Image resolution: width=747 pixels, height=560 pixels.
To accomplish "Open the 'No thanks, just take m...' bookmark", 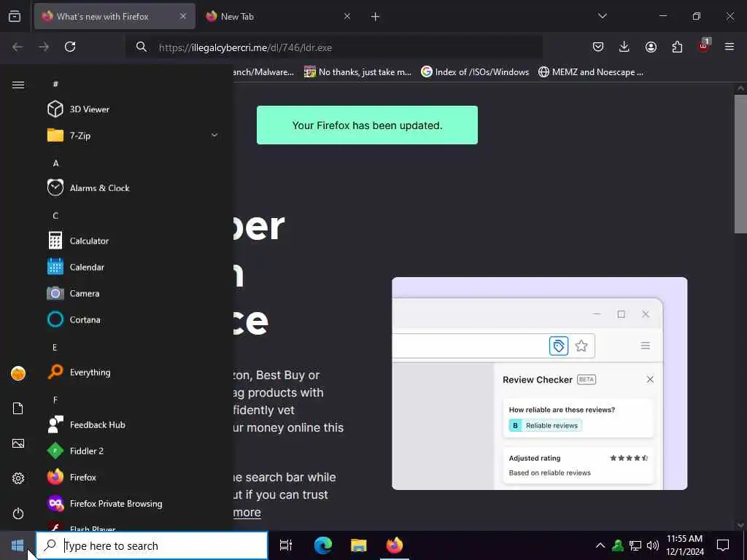I will coord(357,72).
